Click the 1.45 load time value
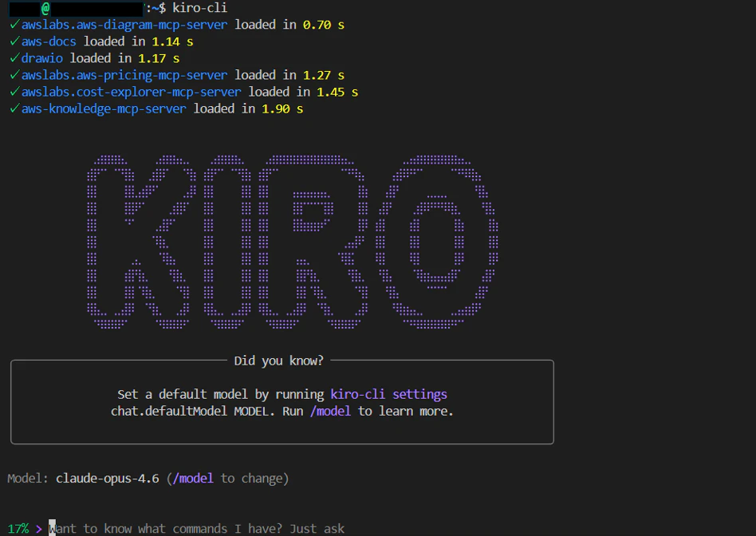The image size is (756, 536). click(331, 93)
